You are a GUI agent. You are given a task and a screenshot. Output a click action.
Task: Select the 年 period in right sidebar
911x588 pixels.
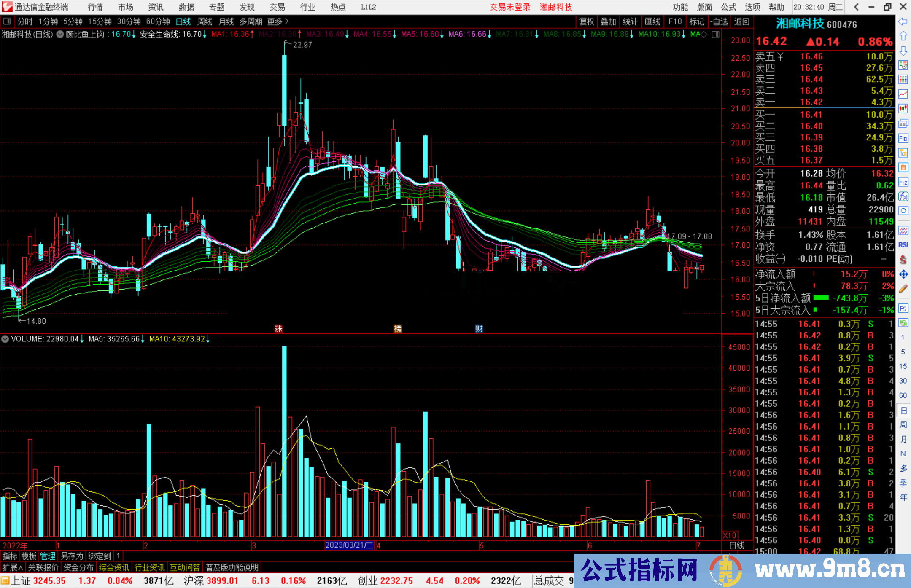[x=903, y=497]
